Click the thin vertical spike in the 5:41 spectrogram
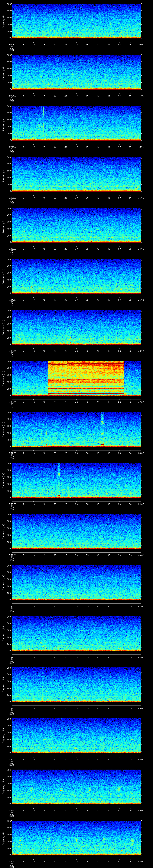The image size is (153, 868). point(60,633)
